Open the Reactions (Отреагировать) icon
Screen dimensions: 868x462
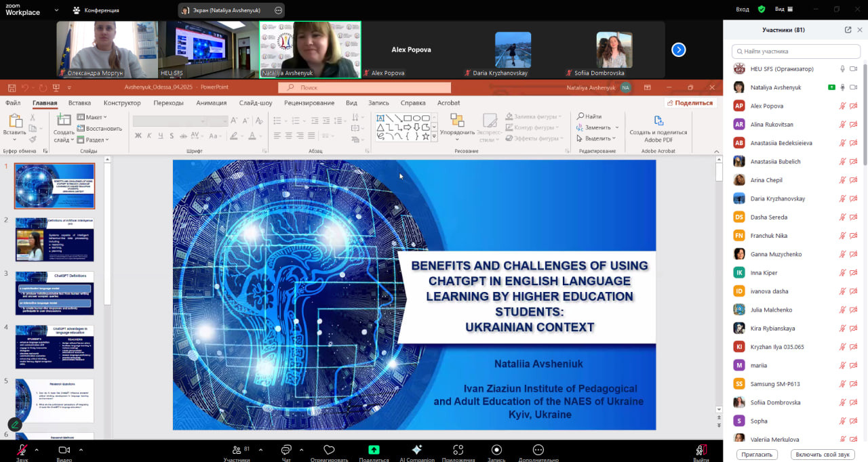tap(329, 450)
